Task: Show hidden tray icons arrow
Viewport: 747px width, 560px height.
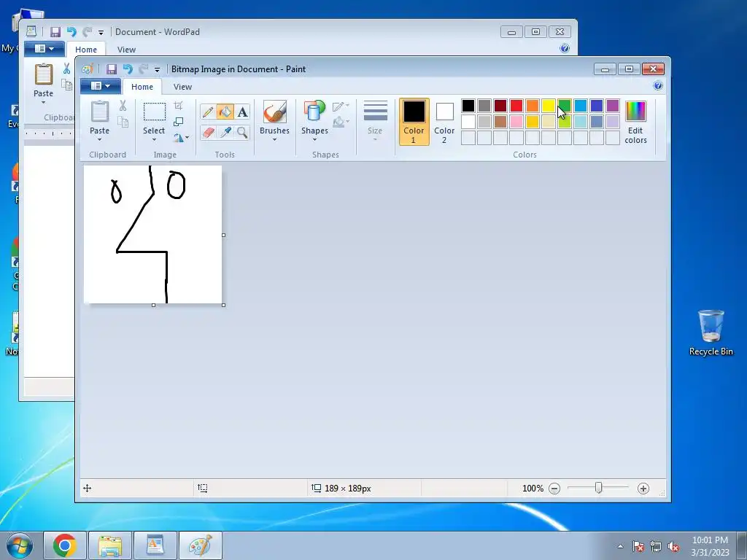Action: [x=620, y=547]
